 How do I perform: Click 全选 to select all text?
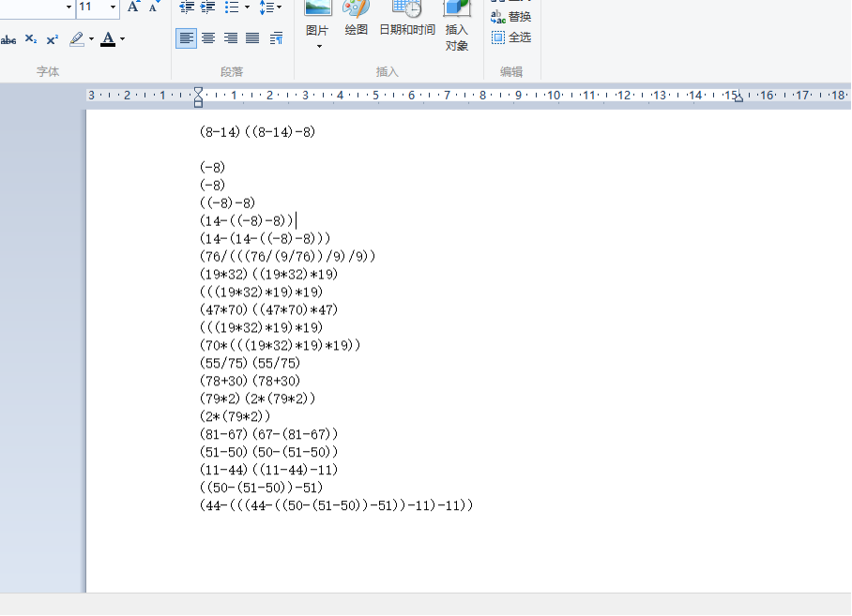point(511,38)
